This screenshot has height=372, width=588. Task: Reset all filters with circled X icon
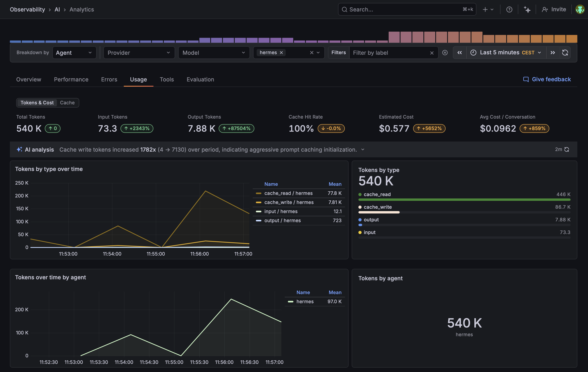pos(445,53)
